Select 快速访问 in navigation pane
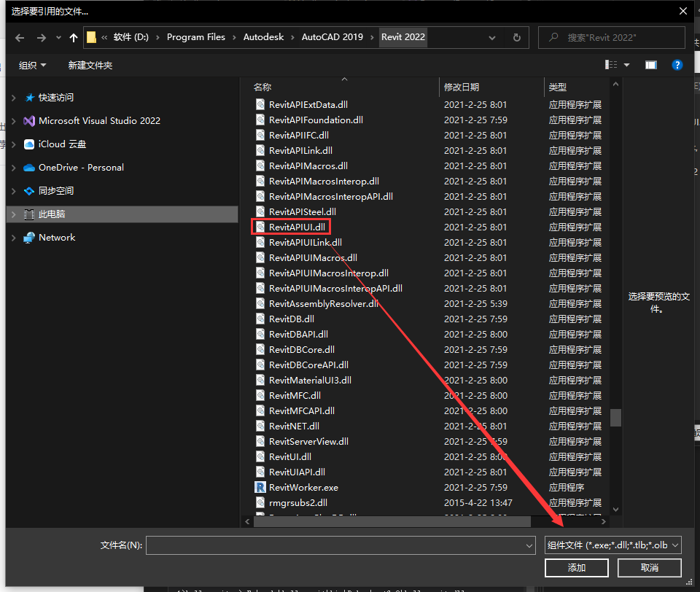Screen dimensions: 700x592 coord(56,97)
